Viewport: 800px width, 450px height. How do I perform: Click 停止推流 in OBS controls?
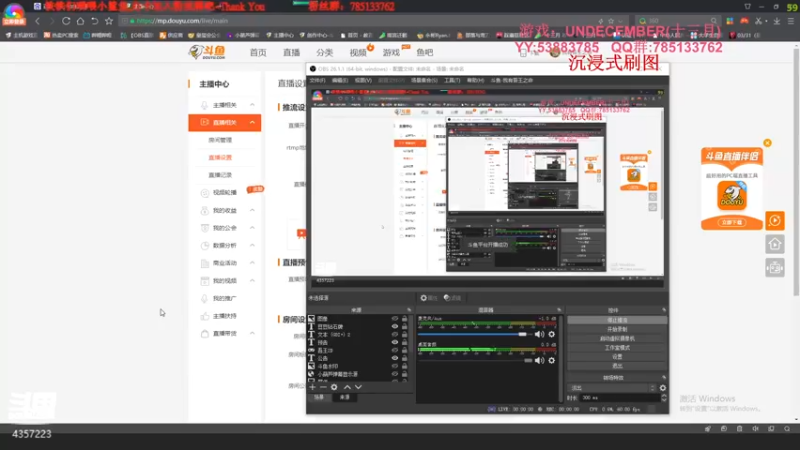(x=617, y=320)
